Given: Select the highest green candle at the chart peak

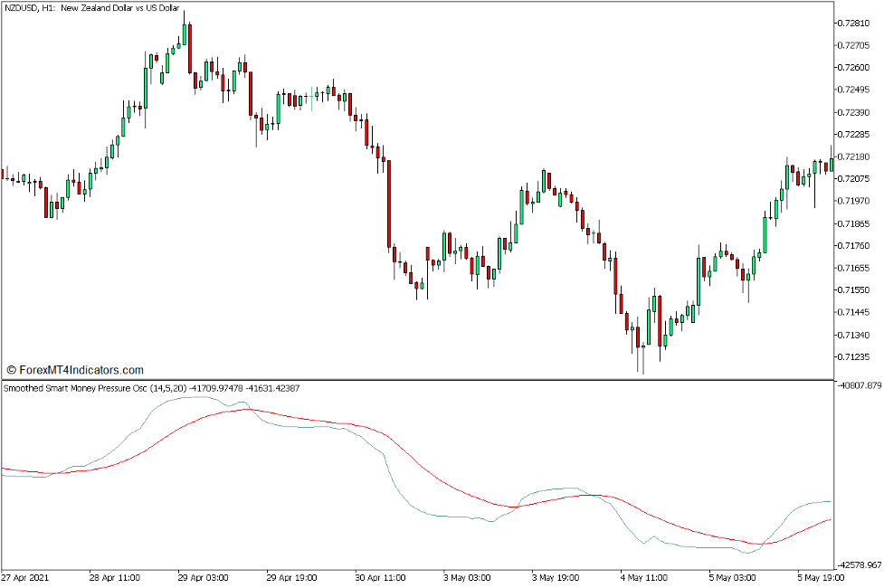Looking at the screenshot, I should tap(184, 34).
